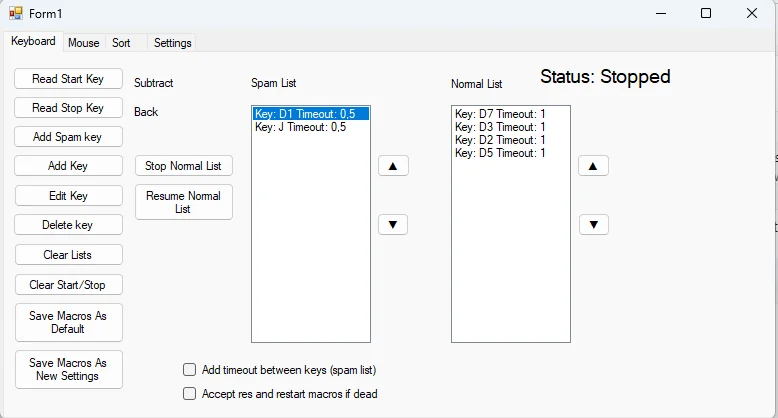This screenshot has height=418, width=778.
Task: Click the Resume Normal List button
Action: [184, 202]
